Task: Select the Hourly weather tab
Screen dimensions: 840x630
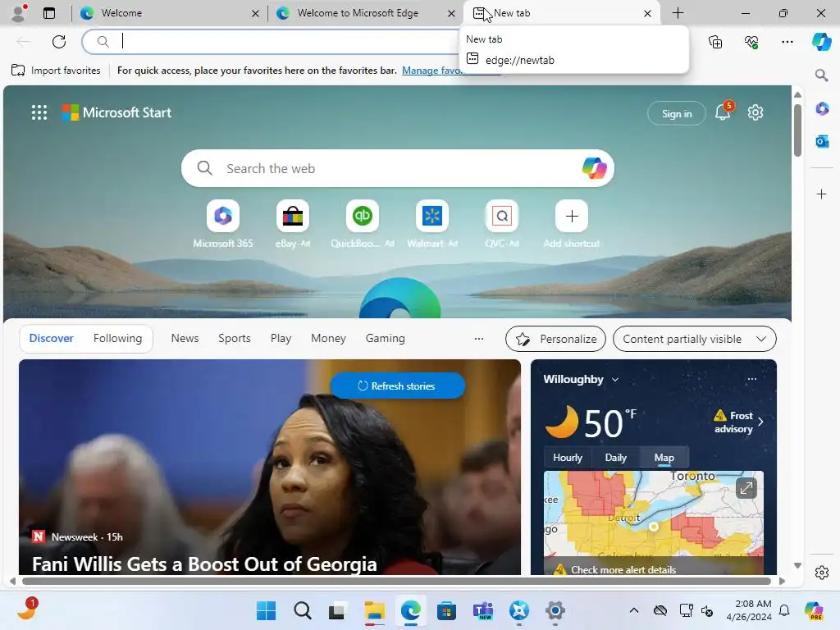Action: (568, 458)
